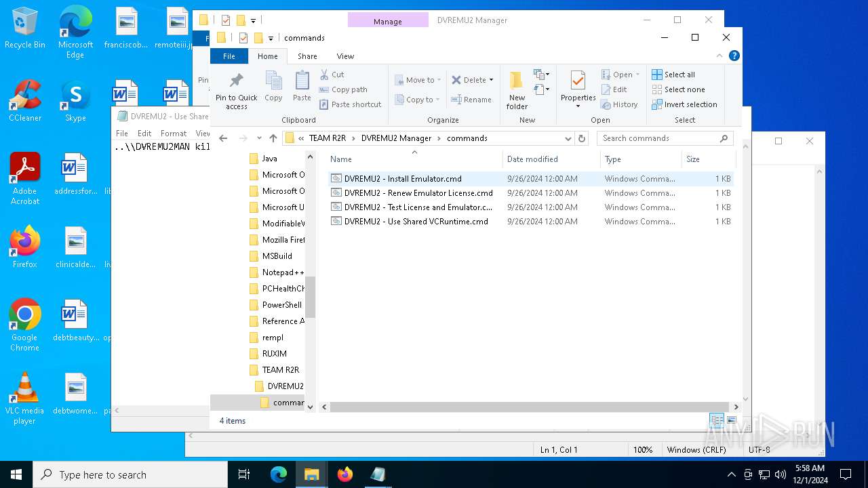868x488 pixels.
Task: Open address bar history dropdown
Action: (568, 138)
